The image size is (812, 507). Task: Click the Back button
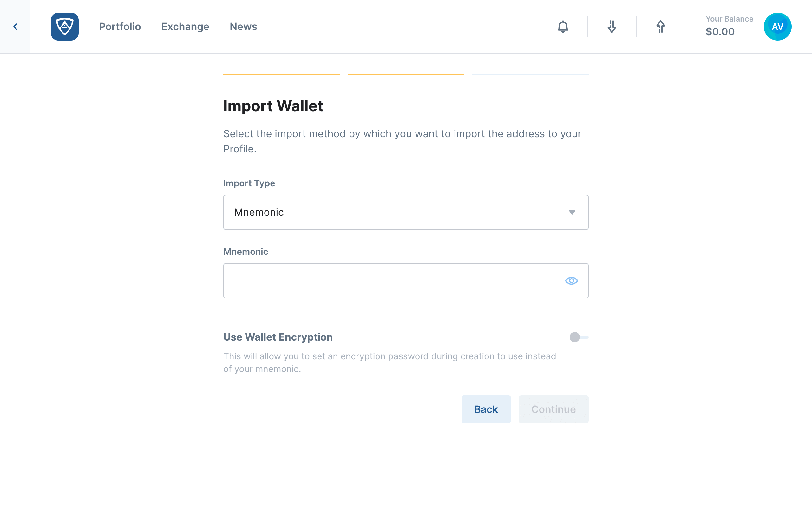[x=486, y=409]
